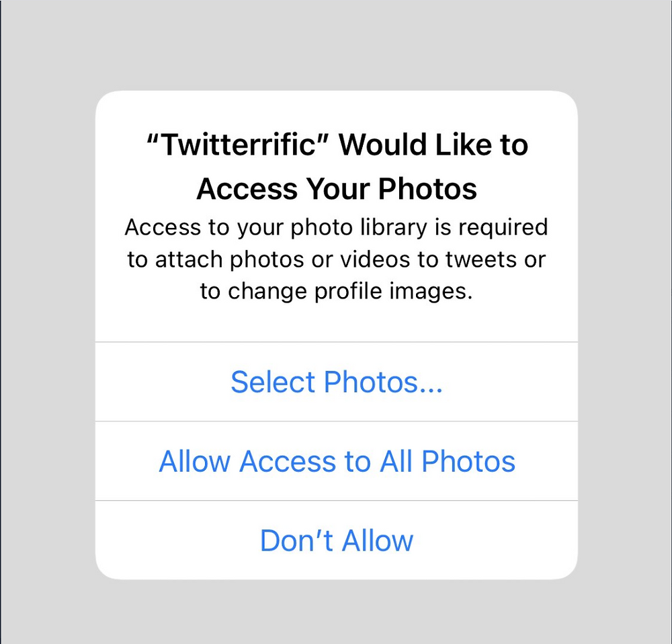Click the "Twitterrific" Would Like to Access title
This screenshot has width=672, height=644.
(x=337, y=166)
